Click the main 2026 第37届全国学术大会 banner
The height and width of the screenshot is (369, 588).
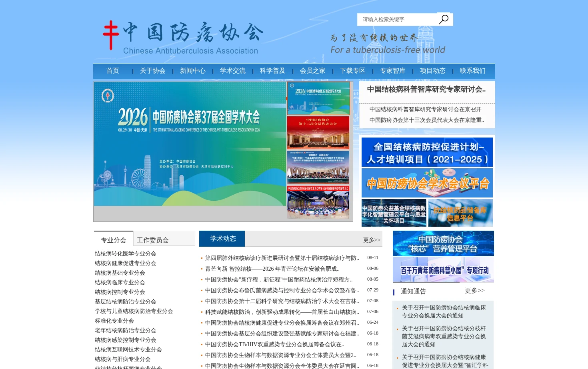click(190, 144)
